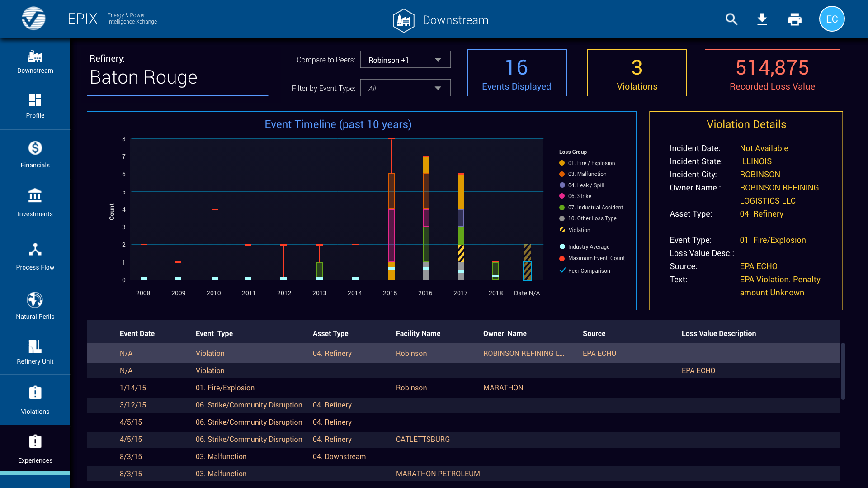Sort by Facility Name column header
This screenshot has height=488, width=868.
418,333
